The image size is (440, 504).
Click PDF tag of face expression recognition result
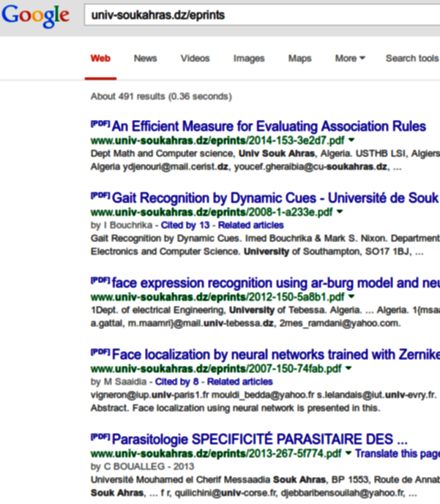(101, 280)
